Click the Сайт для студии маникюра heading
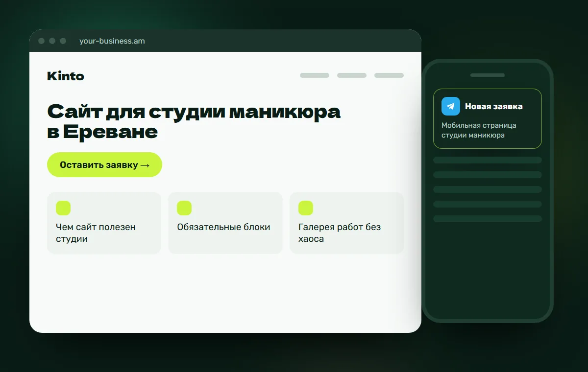 194,121
